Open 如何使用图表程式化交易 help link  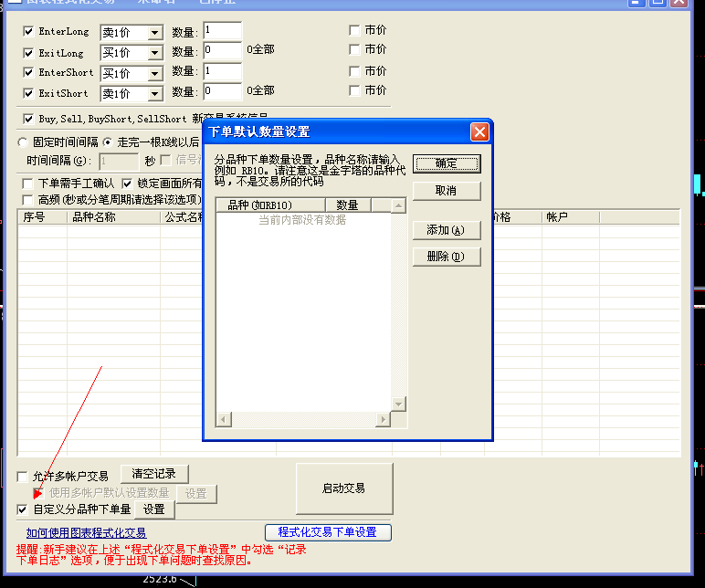pos(86,533)
